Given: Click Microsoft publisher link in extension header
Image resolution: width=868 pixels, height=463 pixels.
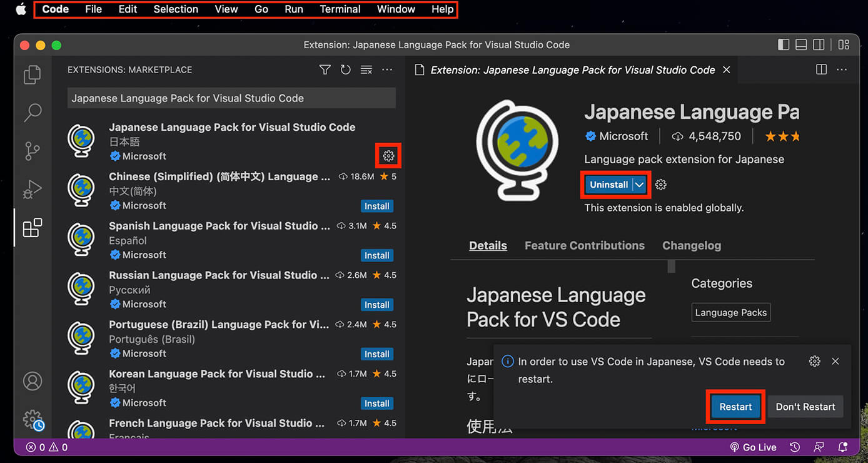Looking at the screenshot, I should click(x=623, y=136).
